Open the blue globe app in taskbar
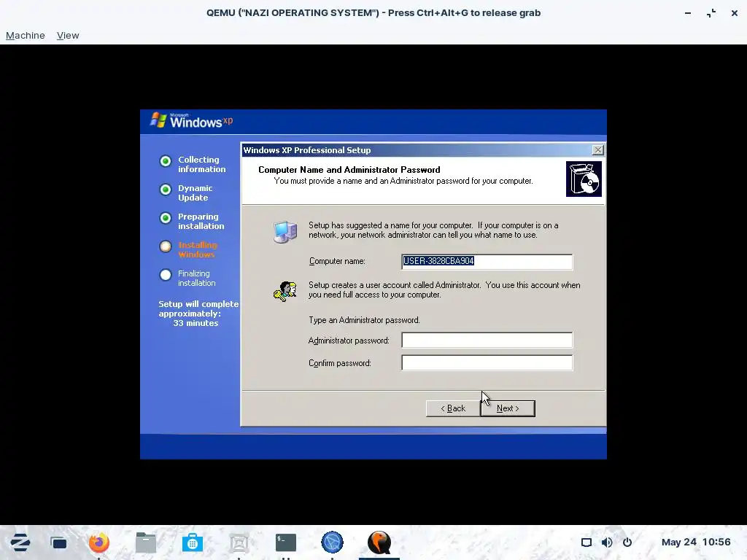747x560 pixels. coord(332,542)
